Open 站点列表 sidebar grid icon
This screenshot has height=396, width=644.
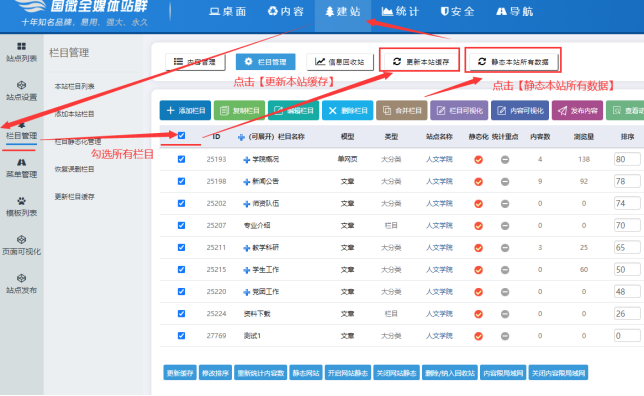(x=21, y=46)
